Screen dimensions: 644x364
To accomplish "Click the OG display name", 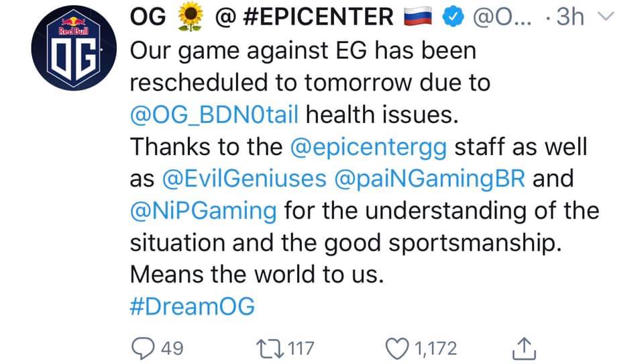I will (x=148, y=17).
